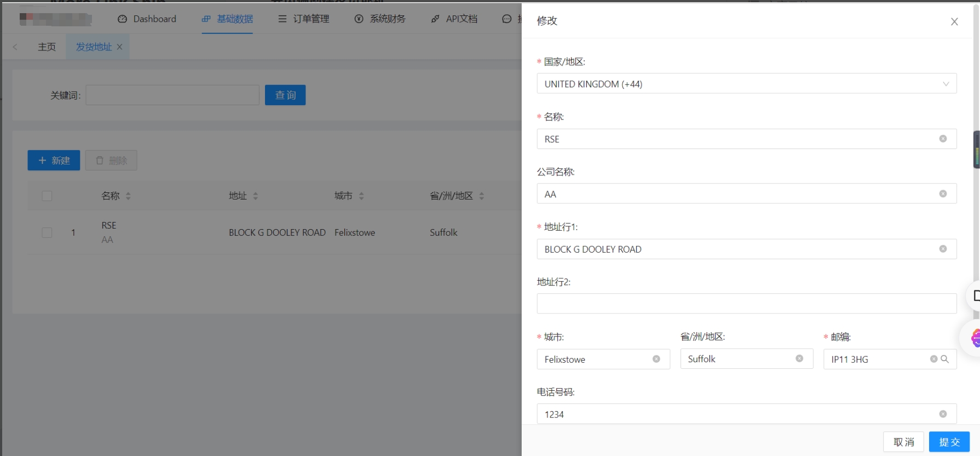
Task: Clear the 省/洲/地区 field Suffolk
Action: pos(799,358)
